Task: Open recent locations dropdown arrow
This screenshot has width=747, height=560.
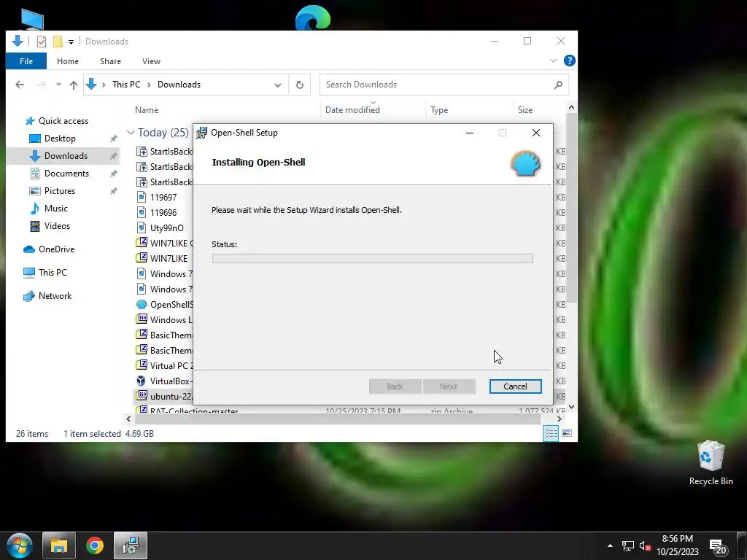Action: (x=58, y=85)
